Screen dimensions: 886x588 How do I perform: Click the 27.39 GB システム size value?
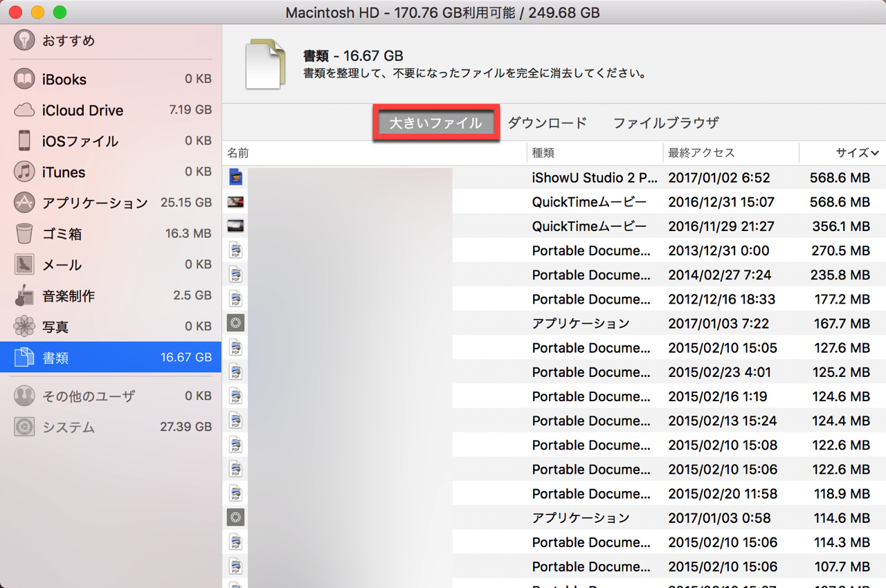[x=186, y=427]
